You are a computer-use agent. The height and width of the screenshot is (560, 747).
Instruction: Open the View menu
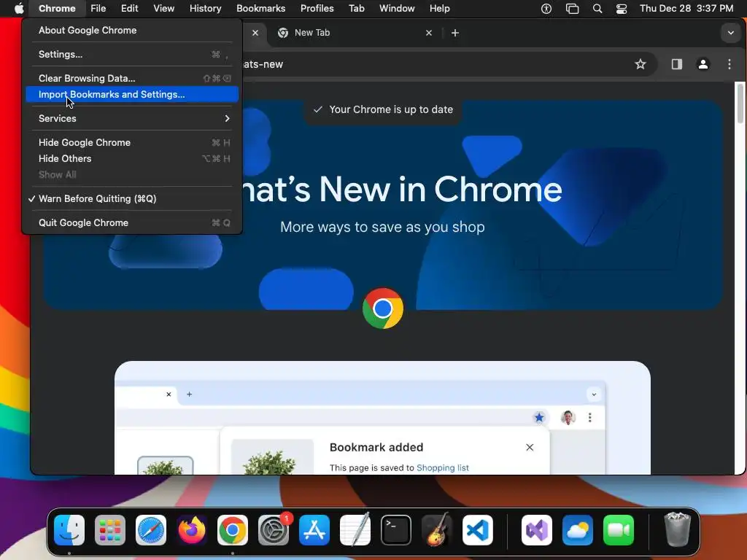point(163,8)
